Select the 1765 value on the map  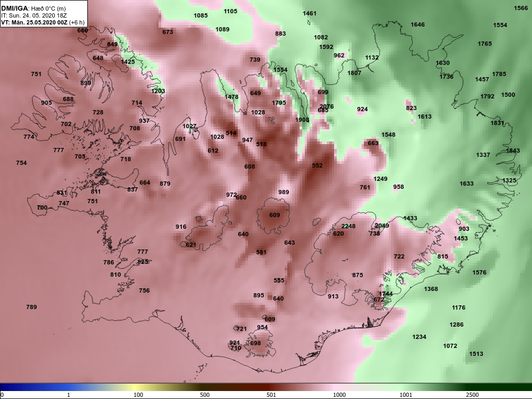[485, 44]
